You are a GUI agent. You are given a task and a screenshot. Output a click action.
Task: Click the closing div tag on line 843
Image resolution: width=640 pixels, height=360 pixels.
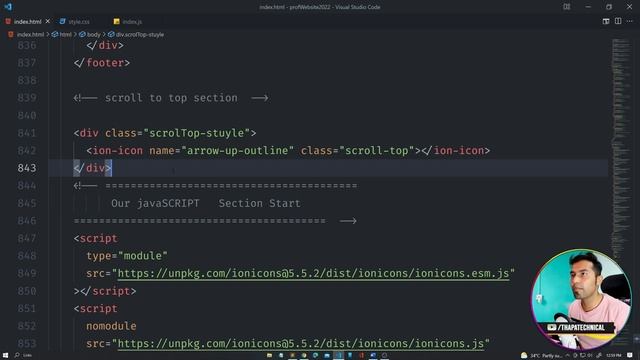click(x=92, y=168)
